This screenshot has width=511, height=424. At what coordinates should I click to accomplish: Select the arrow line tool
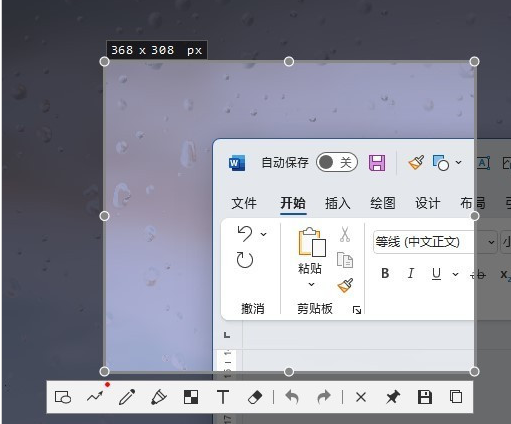(95, 397)
